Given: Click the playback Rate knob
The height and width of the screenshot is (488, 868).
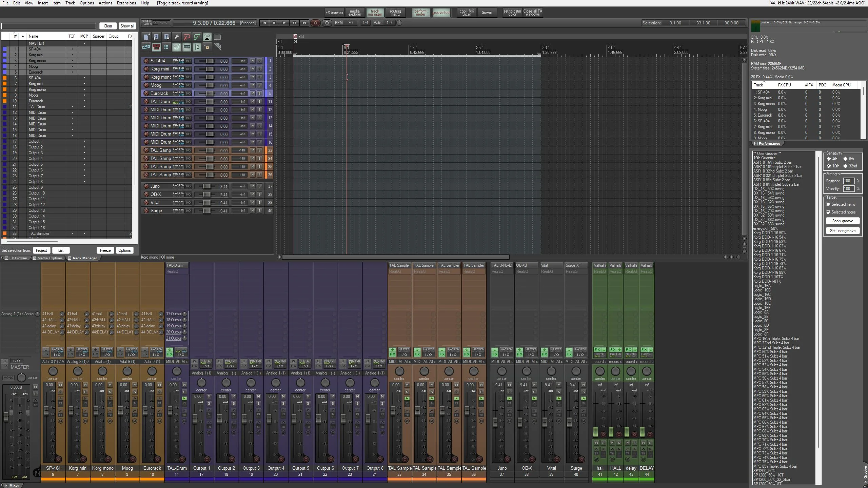Looking at the screenshot, I should (399, 23).
